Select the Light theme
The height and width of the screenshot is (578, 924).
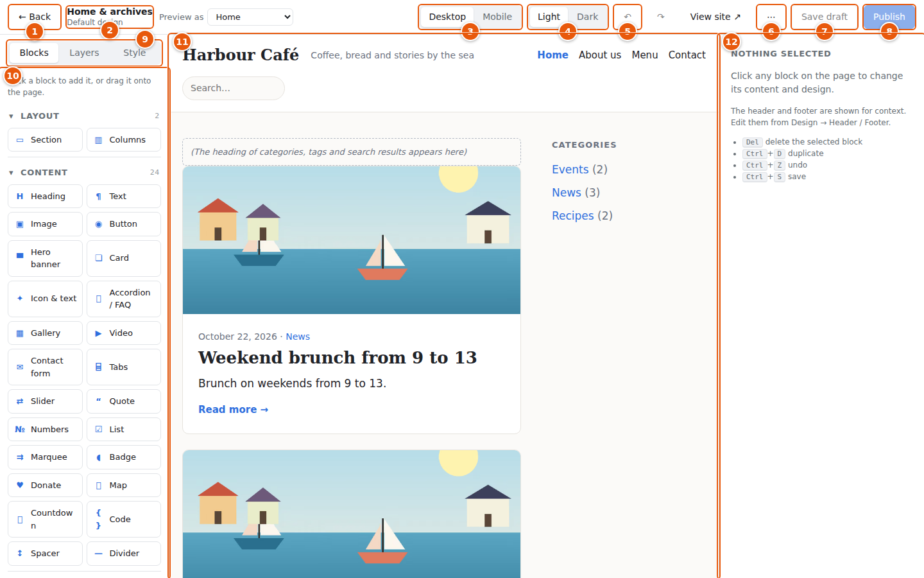549,17
